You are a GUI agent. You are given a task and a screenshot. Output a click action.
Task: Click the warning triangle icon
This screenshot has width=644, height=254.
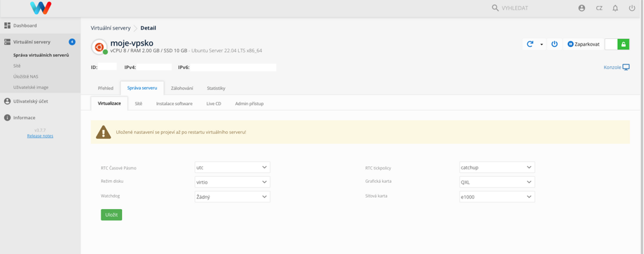pyautogui.click(x=103, y=132)
